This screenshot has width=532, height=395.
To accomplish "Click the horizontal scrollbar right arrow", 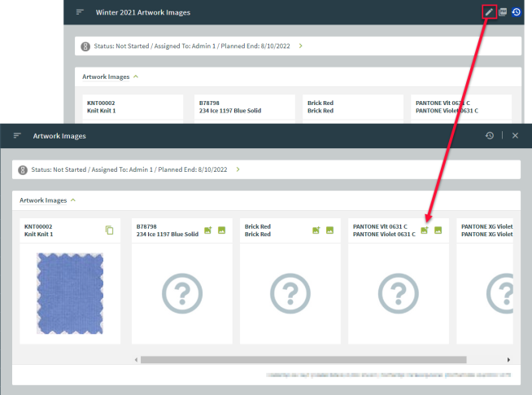I will tap(508, 359).
